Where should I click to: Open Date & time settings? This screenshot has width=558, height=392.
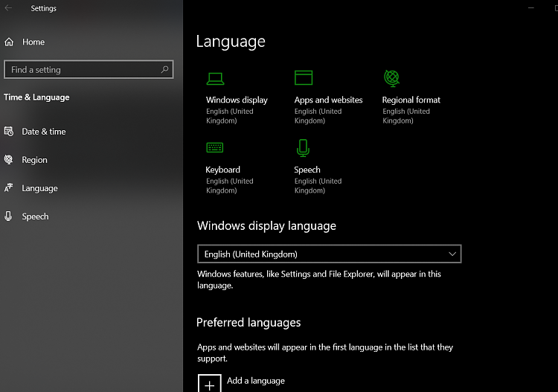point(44,132)
